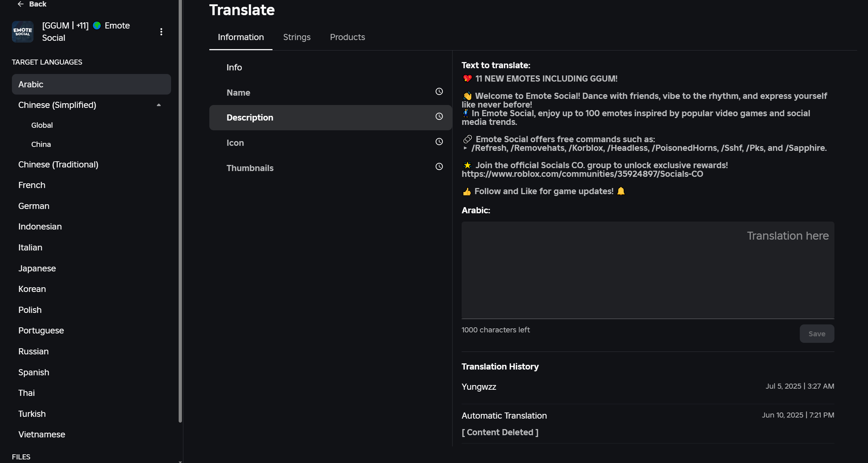Open the history clock icon for Thumbnails
The height and width of the screenshot is (463, 868).
439,167
